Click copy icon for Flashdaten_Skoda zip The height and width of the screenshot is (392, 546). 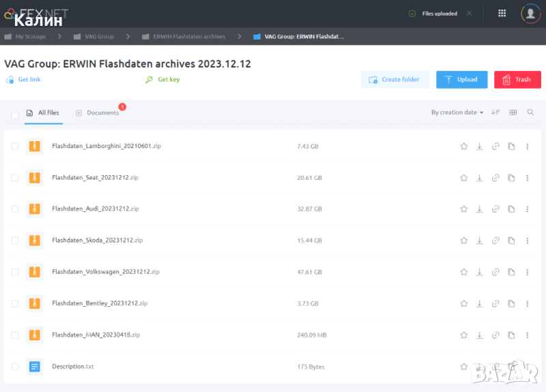[511, 241]
